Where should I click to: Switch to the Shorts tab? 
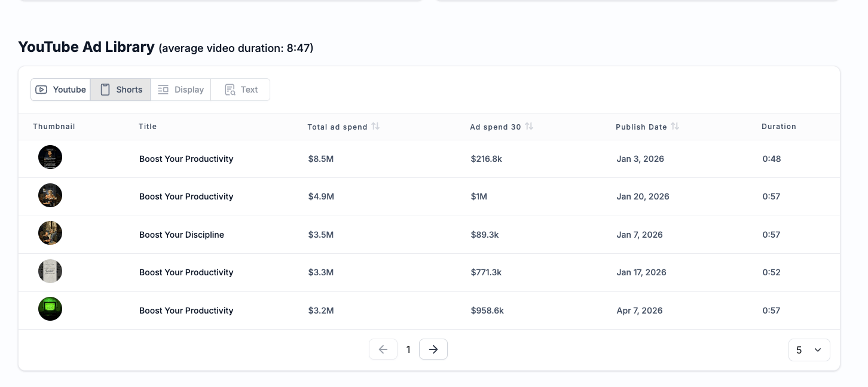121,90
